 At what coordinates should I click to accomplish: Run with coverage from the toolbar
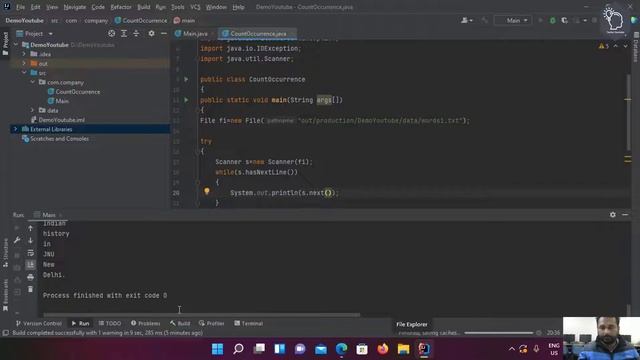tap(564, 20)
